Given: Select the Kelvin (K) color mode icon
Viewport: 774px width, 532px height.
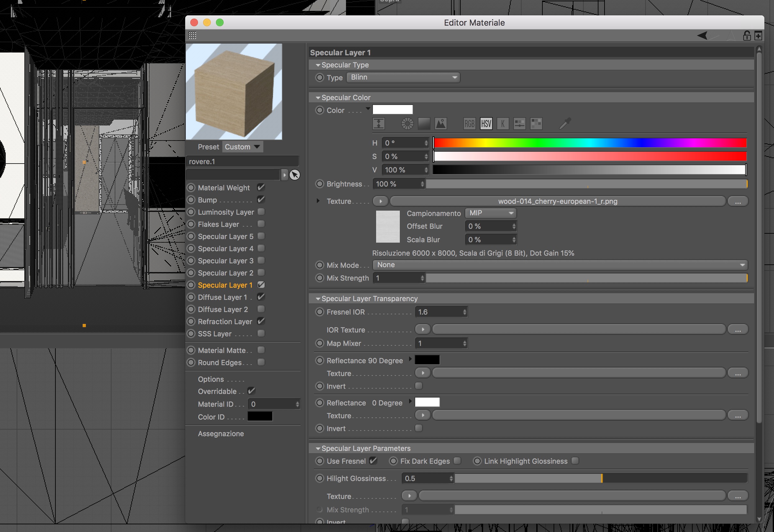Looking at the screenshot, I should point(502,124).
